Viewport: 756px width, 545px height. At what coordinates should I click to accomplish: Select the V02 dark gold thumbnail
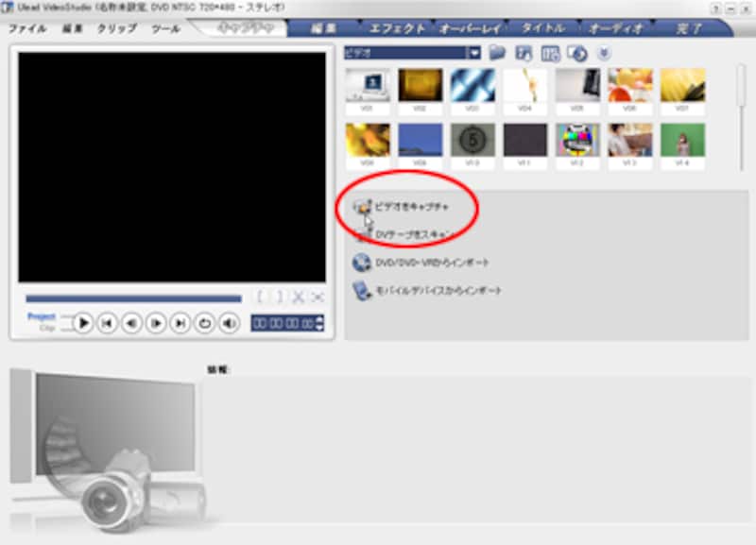[420, 85]
